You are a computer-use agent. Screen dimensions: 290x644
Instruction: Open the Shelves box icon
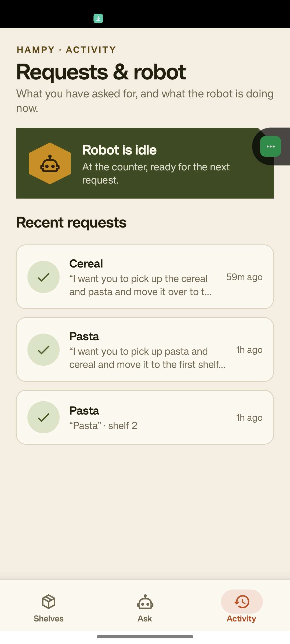[x=49, y=602]
